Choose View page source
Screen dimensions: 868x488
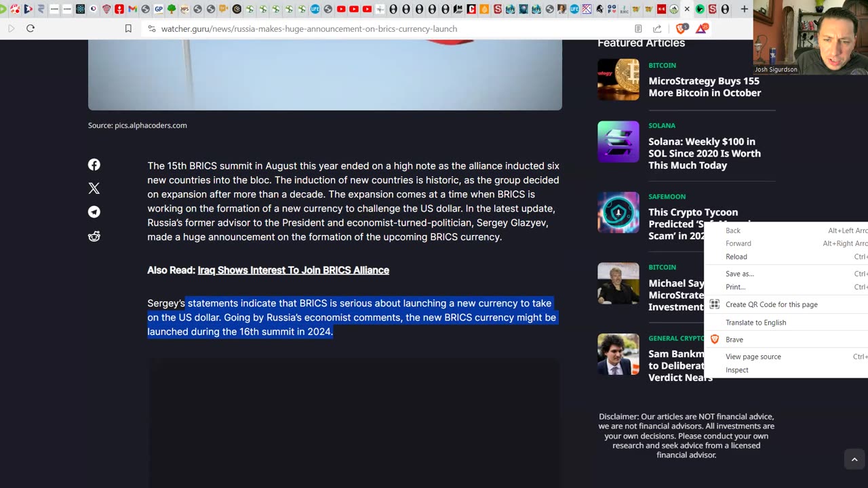point(786,357)
